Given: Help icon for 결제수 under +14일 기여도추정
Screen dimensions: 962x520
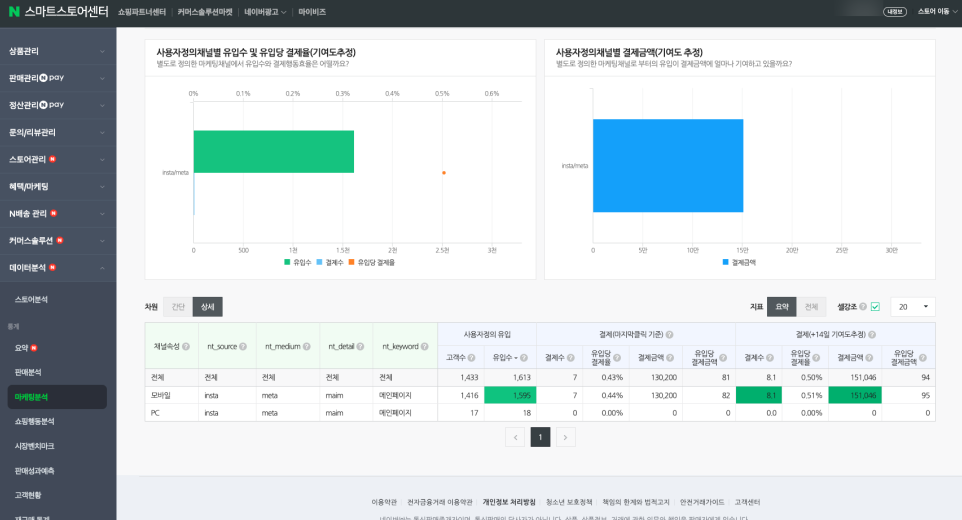Looking at the screenshot, I should (x=770, y=358).
